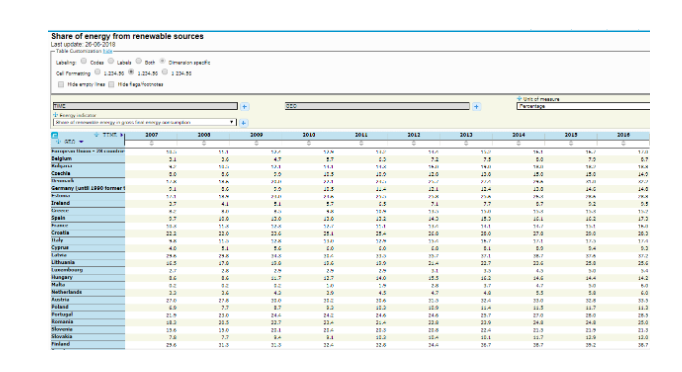Click the sort icon under 2014 column
The width and height of the screenshot is (682, 372).
point(518,143)
